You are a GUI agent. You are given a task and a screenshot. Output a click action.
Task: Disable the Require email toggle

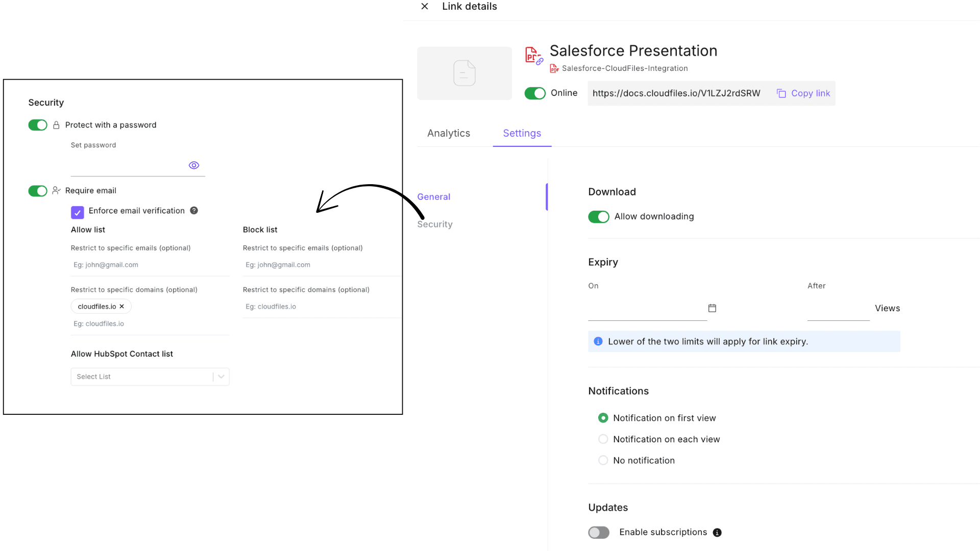tap(38, 191)
